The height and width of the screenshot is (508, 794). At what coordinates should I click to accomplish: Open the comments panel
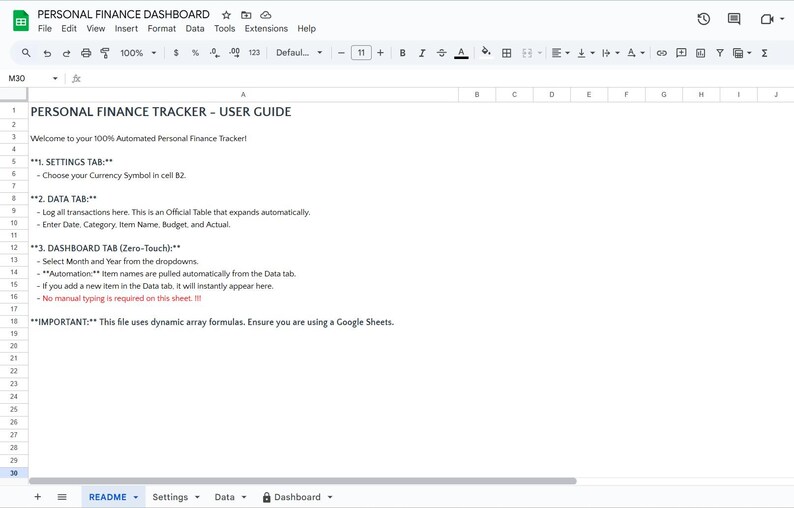734,19
